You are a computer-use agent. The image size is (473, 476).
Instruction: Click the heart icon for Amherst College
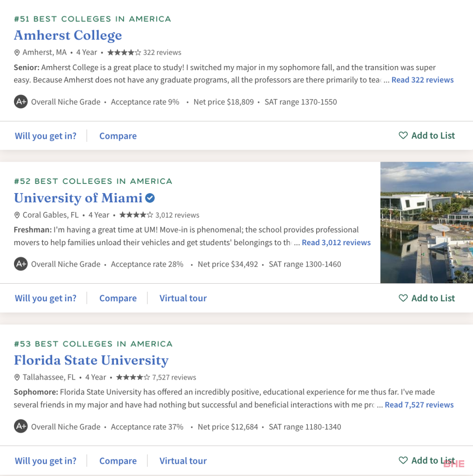pyautogui.click(x=403, y=135)
